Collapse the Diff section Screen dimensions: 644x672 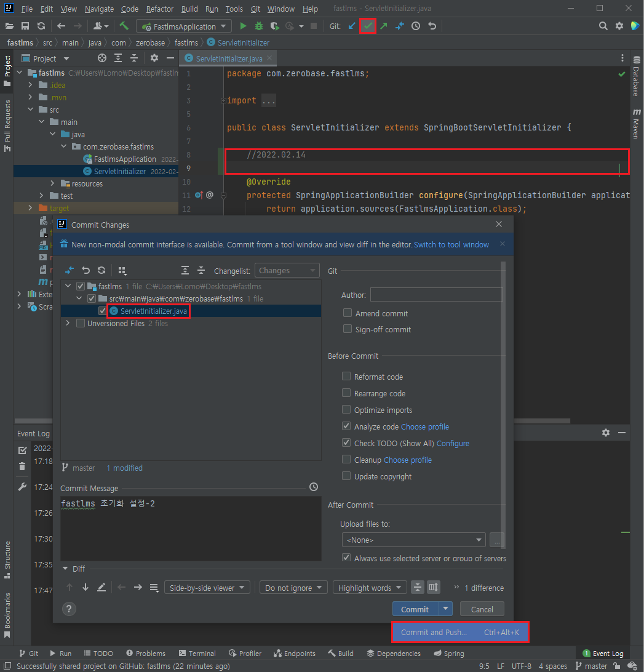point(65,568)
